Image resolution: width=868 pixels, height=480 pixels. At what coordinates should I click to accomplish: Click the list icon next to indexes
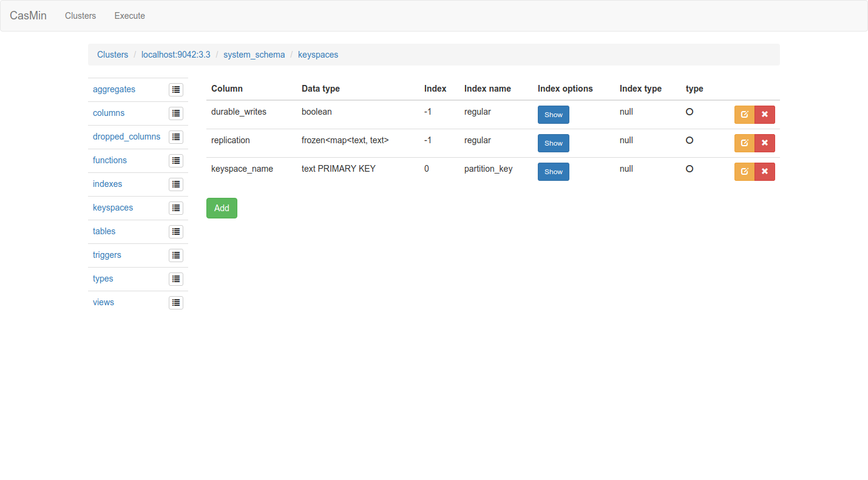(176, 184)
